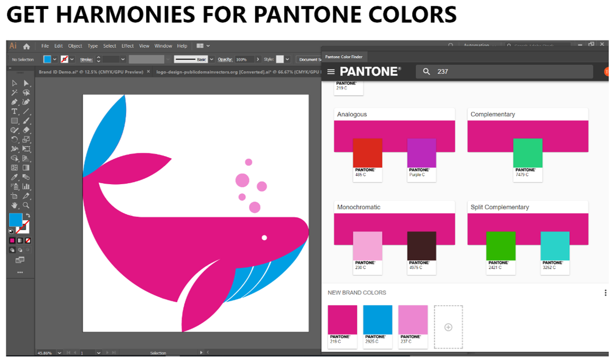This screenshot has height=364, width=616.
Task: Add new brand color placeholder
Action: [x=448, y=327]
